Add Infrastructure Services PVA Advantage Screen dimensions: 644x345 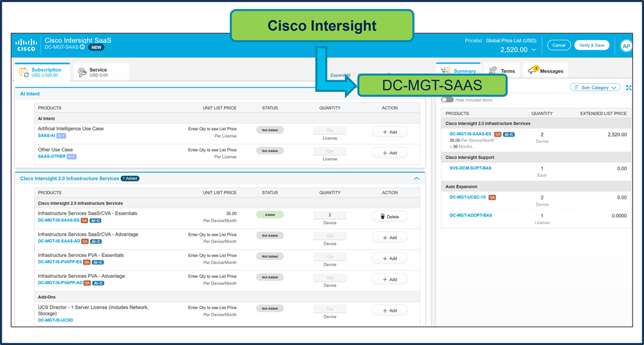pyautogui.click(x=390, y=279)
